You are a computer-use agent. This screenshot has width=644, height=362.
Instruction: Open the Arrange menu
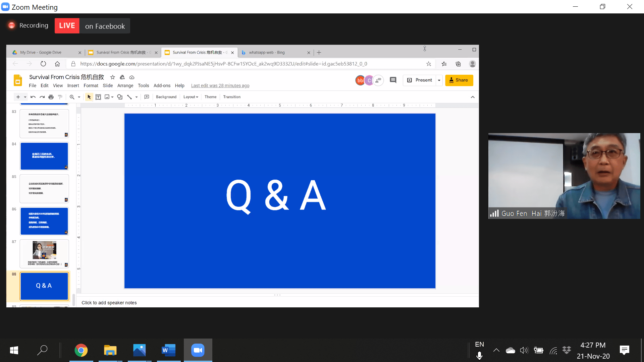click(125, 85)
